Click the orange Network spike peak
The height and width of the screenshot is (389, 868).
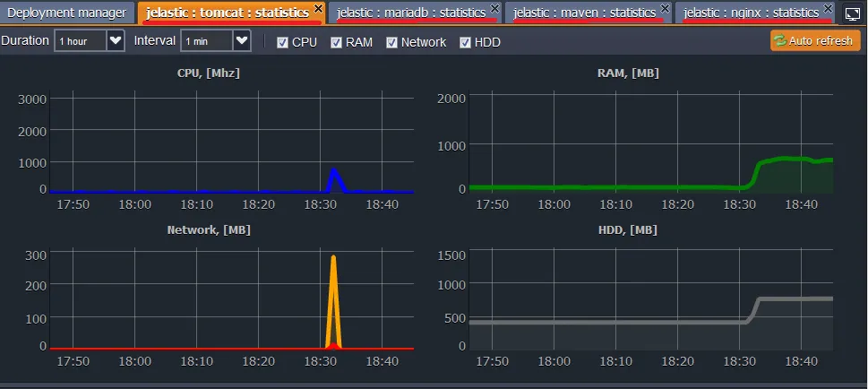pyautogui.click(x=333, y=257)
